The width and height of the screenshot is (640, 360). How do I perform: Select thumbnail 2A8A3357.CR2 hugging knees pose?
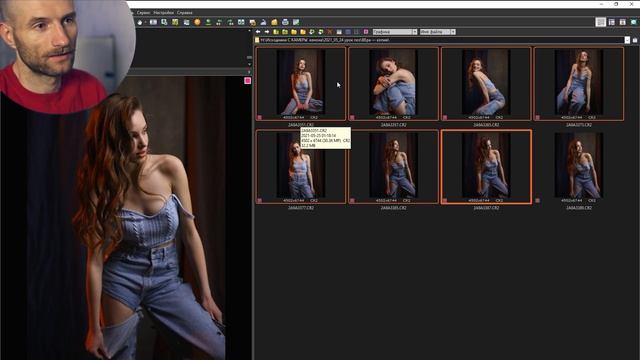[x=393, y=83]
